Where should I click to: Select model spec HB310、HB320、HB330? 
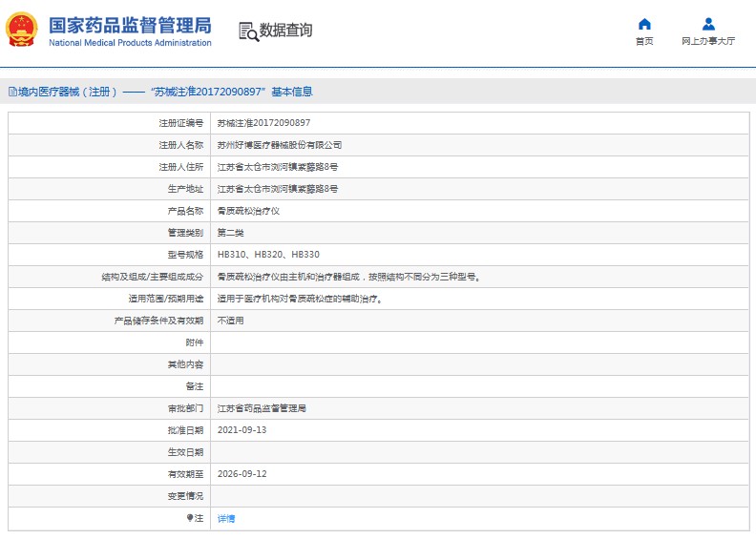point(268,255)
